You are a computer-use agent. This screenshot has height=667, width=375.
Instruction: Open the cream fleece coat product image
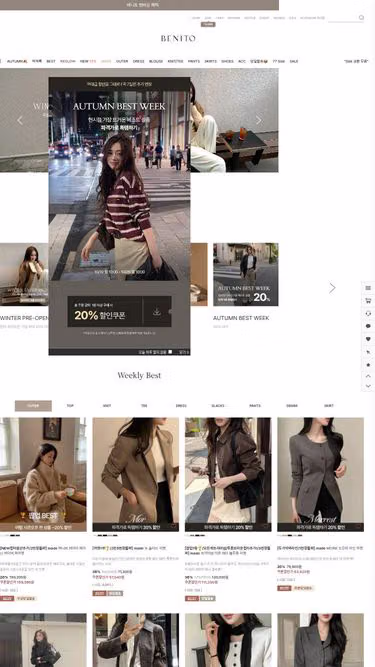pyautogui.click(x=43, y=474)
